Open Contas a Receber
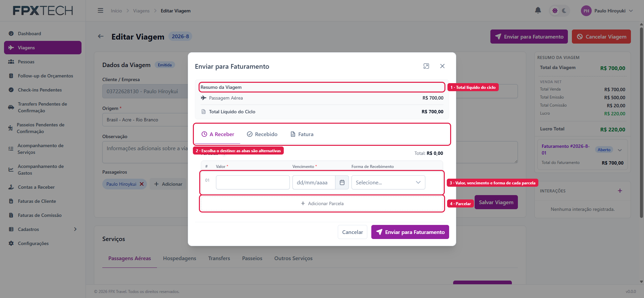644x298 pixels. [43, 187]
